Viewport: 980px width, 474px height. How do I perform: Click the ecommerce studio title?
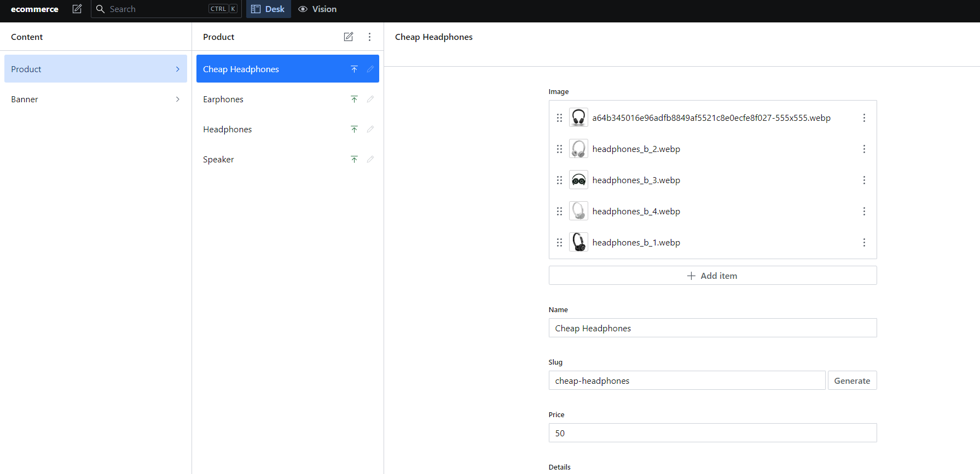[34, 9]
